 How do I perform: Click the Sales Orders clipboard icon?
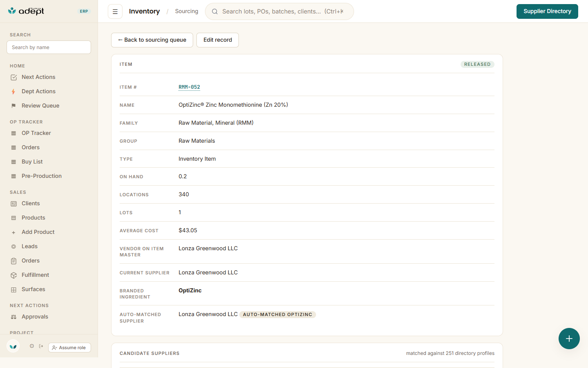tap(13, 261)
